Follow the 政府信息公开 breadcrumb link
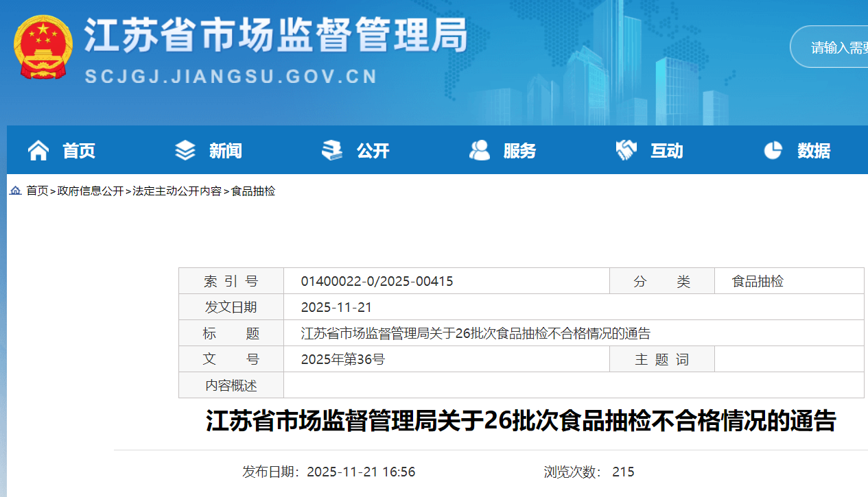The height and width of the screenshot is (497, 868). tap(91, 191)
